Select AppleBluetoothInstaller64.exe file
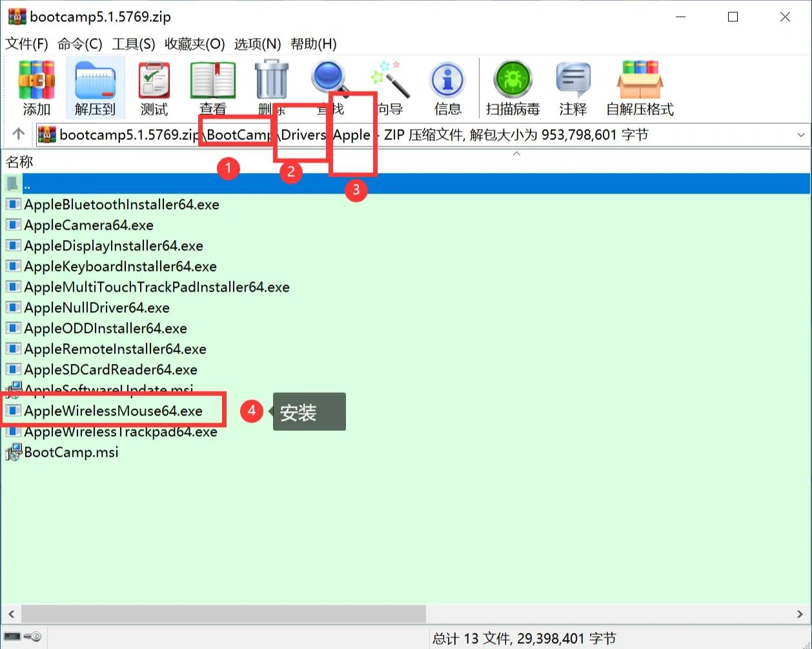Image resolution: width=812 pixels, height=649 pixels. pyautogui.click(x=121, y=205)
